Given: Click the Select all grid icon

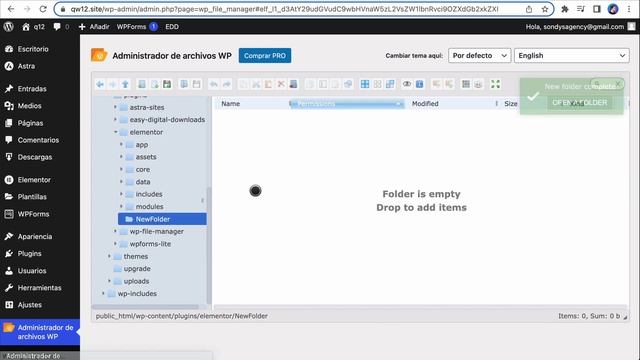Looking at the screenshot, I should 365,84.
